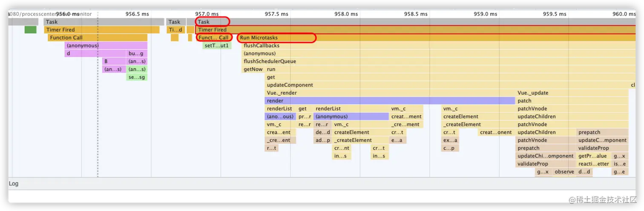Select the 'r...t' block

pos(271,148)
